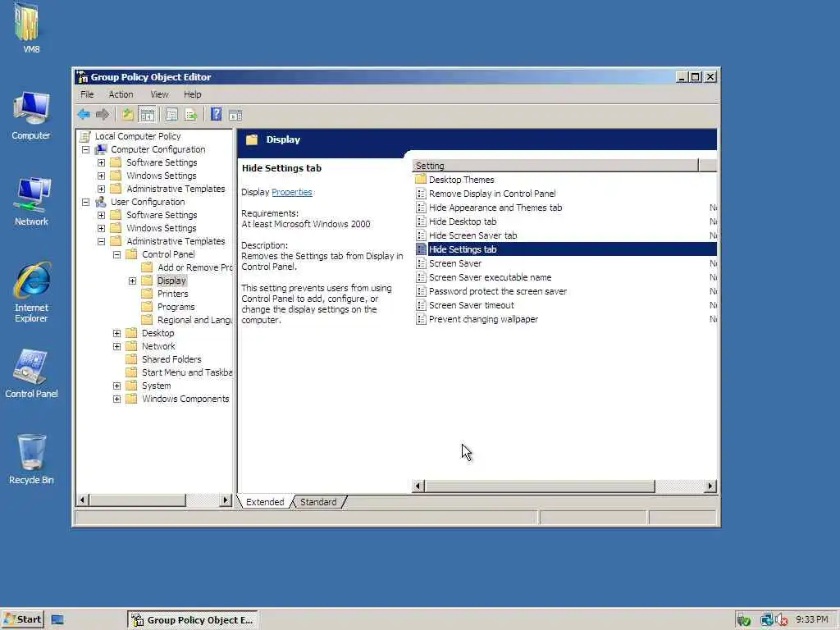Viewport: 840px width, 630px height.
Task: Click the Export List toolbar icon
Action: (x=190, y=114)
